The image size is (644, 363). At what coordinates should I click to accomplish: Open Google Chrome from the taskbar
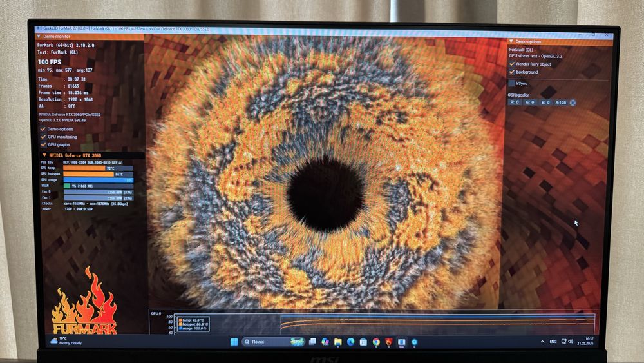pos(376,342)
